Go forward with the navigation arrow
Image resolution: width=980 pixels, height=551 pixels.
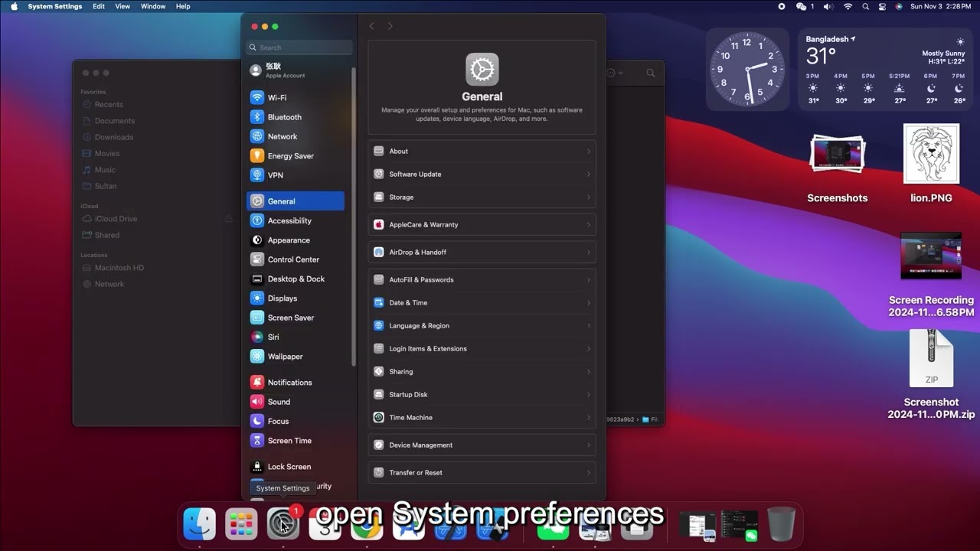(x=390, y=26)
